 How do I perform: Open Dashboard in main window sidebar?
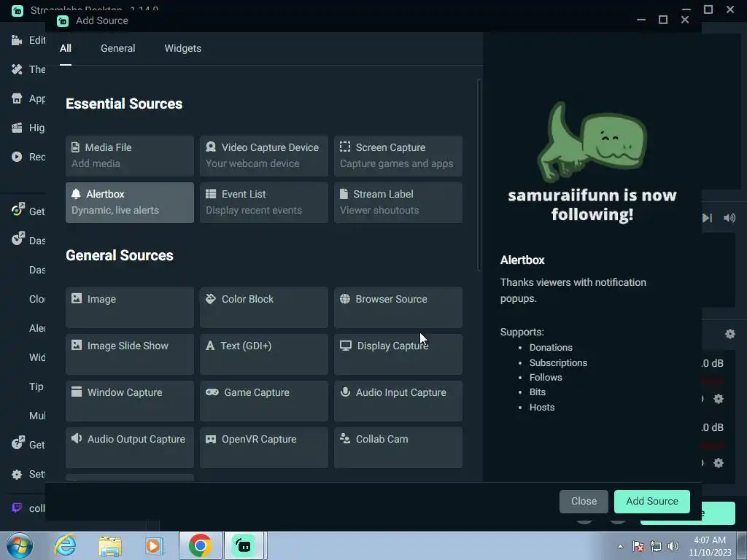pos(28,241)
